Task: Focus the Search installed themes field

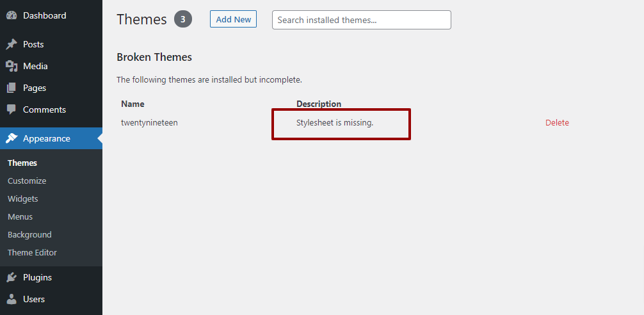Action: [361, 20]
